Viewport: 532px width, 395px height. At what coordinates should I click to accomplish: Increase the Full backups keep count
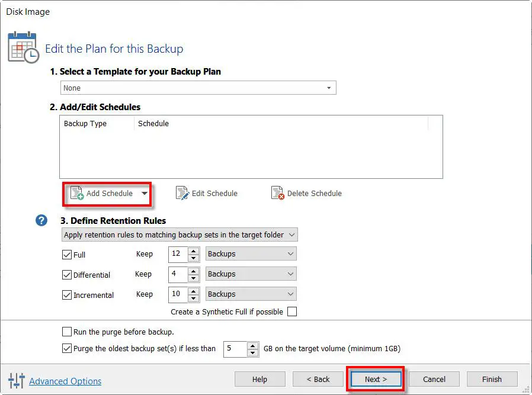click(194, 251)
